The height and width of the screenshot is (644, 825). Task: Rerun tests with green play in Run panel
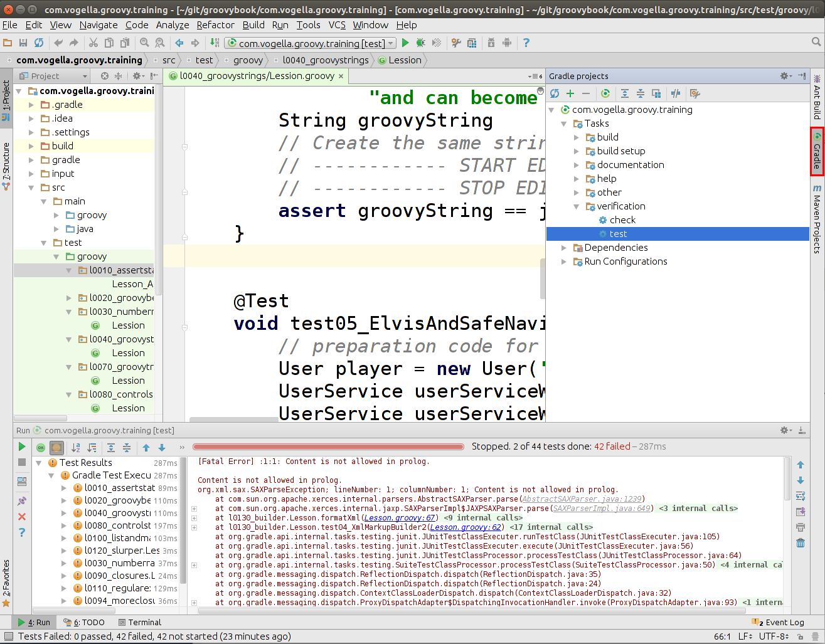point(22,446)
